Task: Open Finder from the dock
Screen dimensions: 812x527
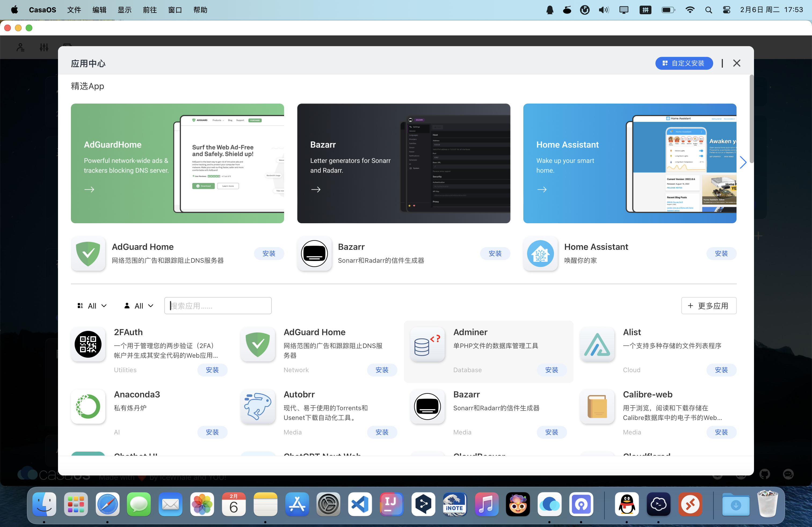Action: coord(44,504)
